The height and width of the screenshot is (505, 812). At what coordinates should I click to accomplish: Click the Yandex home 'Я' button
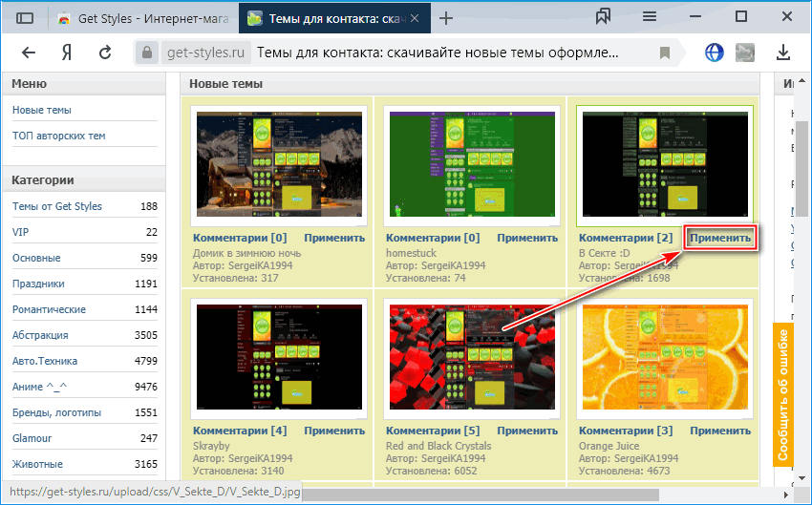coord(67,53)
